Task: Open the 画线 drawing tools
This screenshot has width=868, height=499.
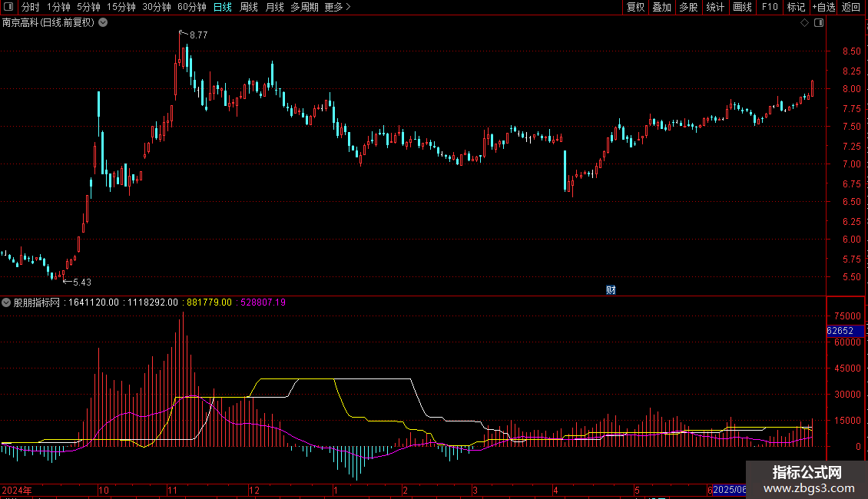Action: pyautogui.click(x=742, y=7)
